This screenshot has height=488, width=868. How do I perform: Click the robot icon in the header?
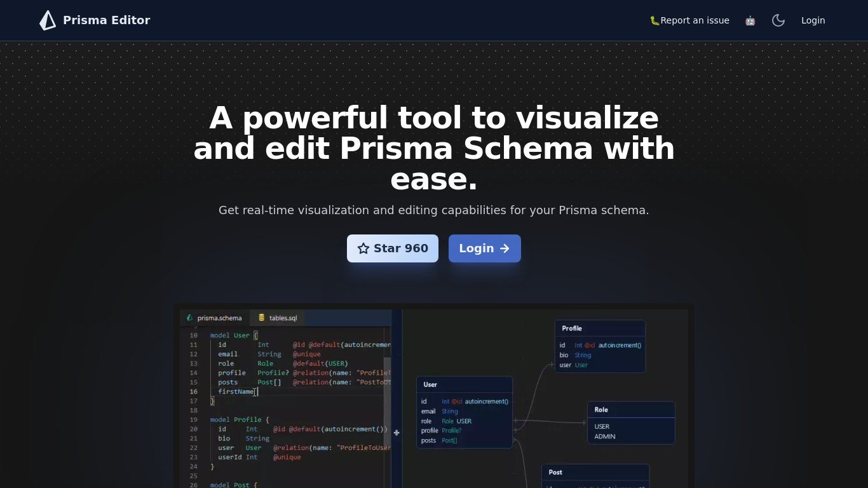tap(750, 20)
